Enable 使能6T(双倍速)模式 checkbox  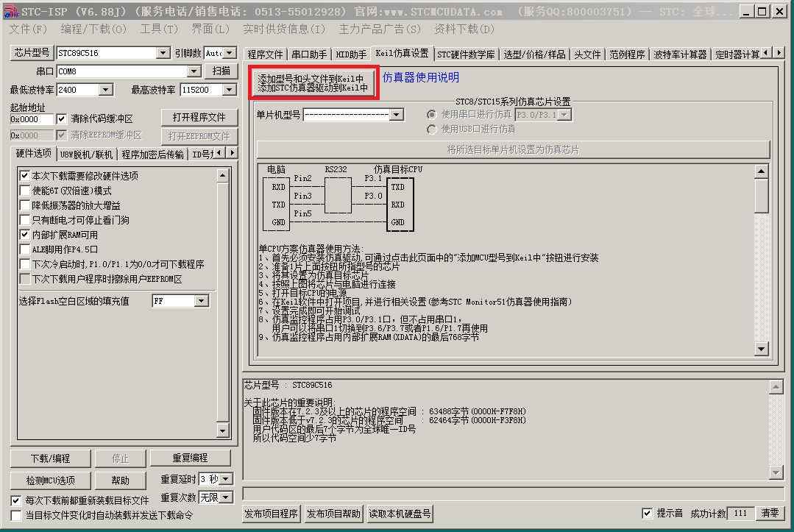(25, 191)
